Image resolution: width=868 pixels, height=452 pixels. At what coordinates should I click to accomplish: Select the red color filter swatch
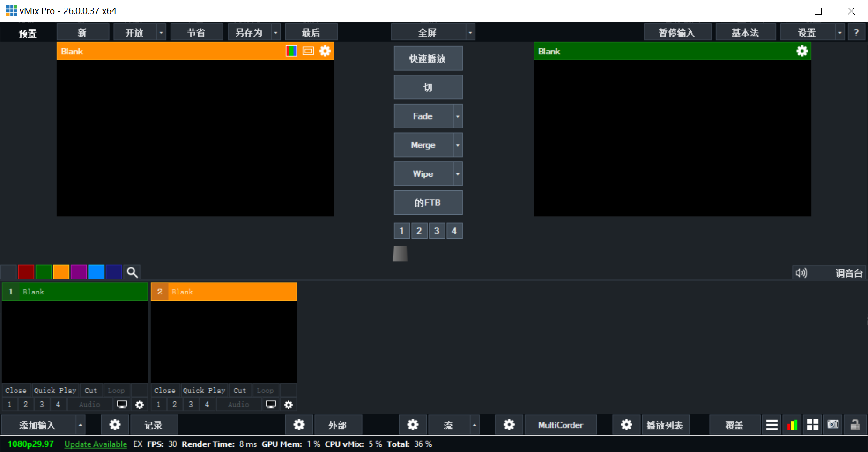pyautogui.click(x=26, y=272)
